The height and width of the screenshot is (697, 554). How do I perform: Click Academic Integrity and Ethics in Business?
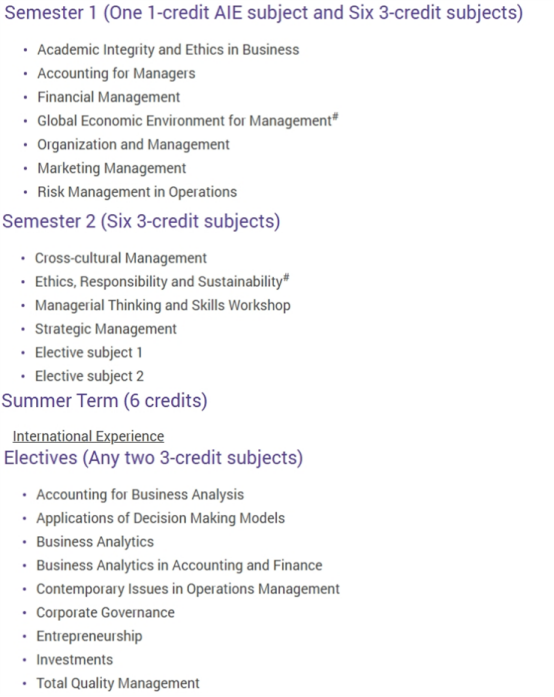point(168,50)
